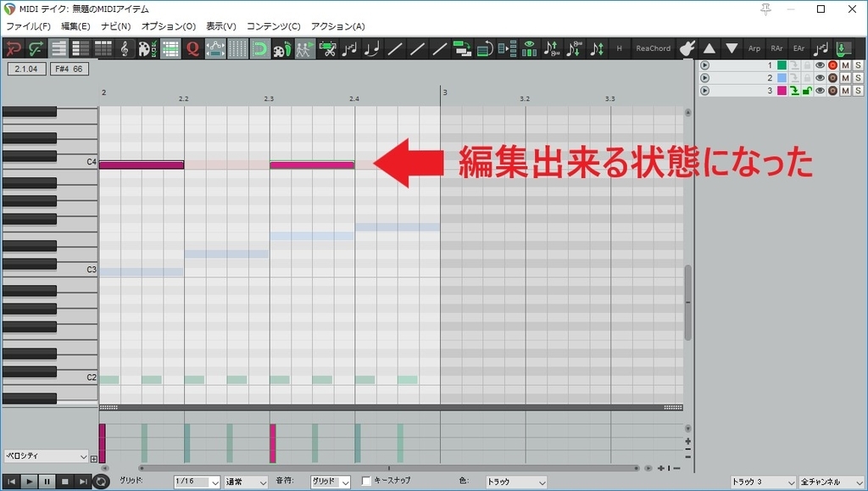Screen dimensions: 868x491
Task: Solo track 3 with S button
Action: coord(858,91)
